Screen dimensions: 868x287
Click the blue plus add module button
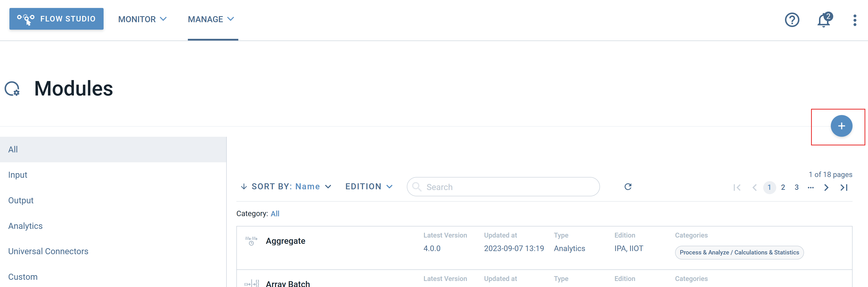click(x=841, y=126)
